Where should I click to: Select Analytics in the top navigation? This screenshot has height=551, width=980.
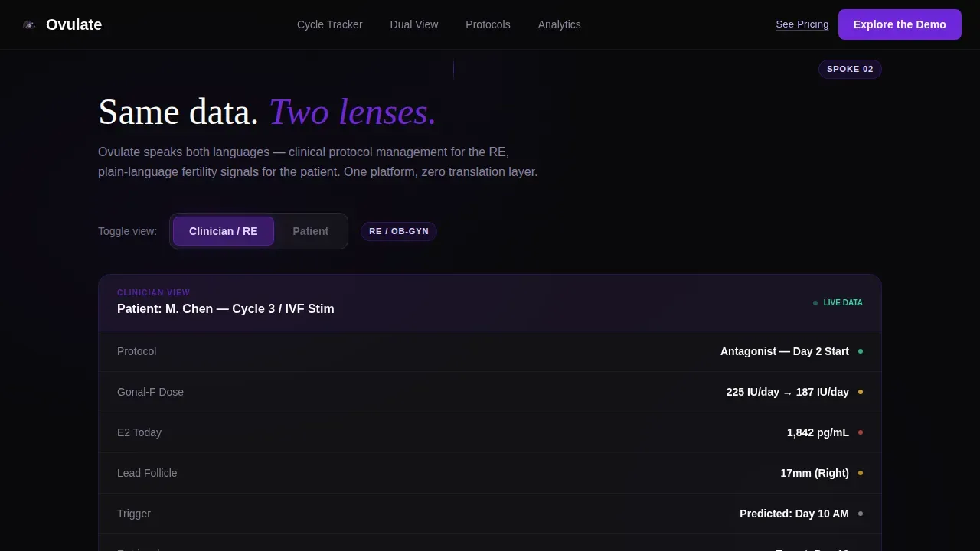pos(560,24)
